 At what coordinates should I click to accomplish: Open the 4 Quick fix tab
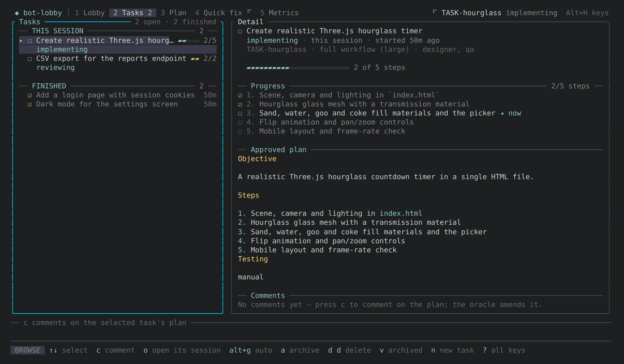[218, 13]
